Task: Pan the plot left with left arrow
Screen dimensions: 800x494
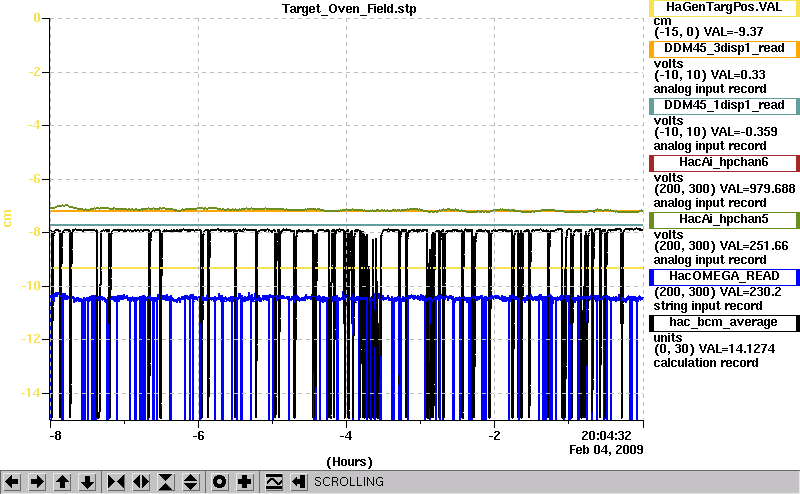Action: point(12,482)
